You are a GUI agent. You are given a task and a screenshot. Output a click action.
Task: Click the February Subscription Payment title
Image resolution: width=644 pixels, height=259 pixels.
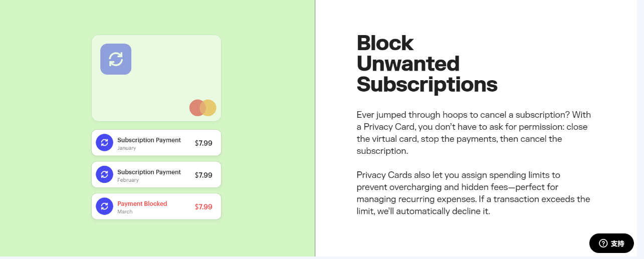[149, 172]
